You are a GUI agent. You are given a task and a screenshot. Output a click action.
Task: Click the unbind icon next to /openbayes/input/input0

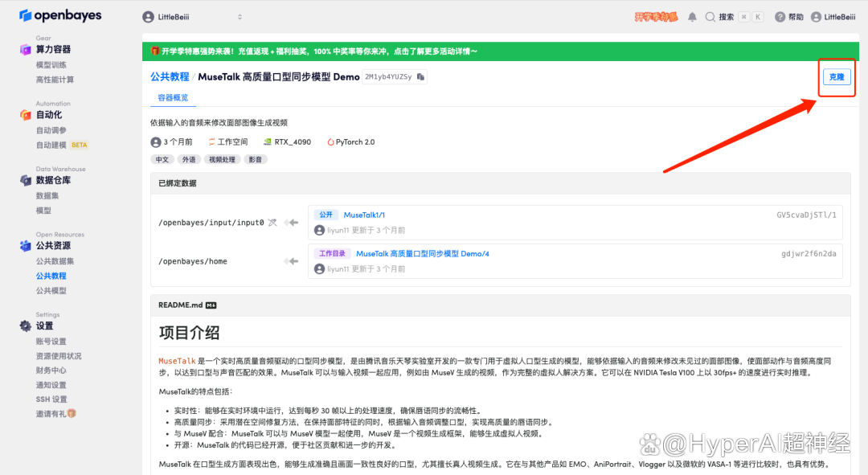272,223
